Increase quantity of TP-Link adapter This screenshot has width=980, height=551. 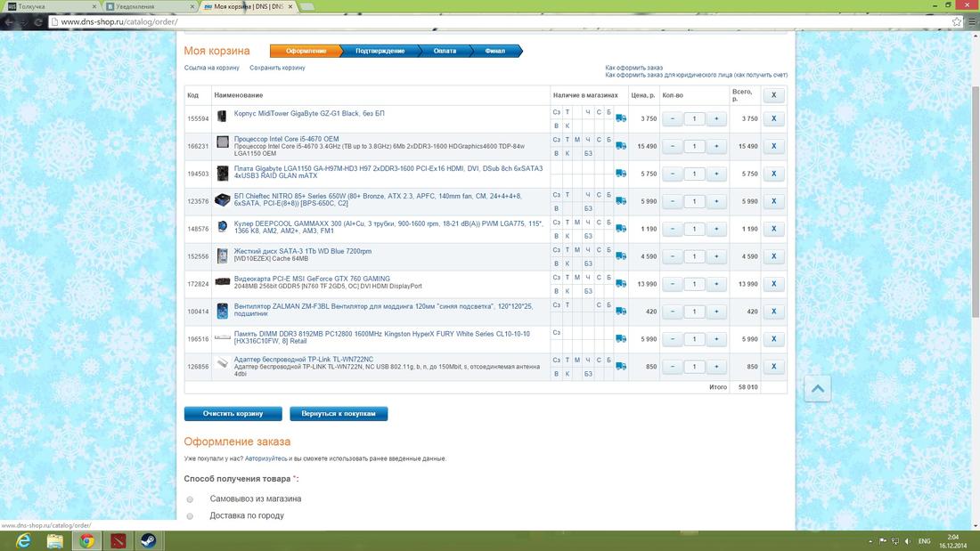pyautogui.click(x=716, y=366)
